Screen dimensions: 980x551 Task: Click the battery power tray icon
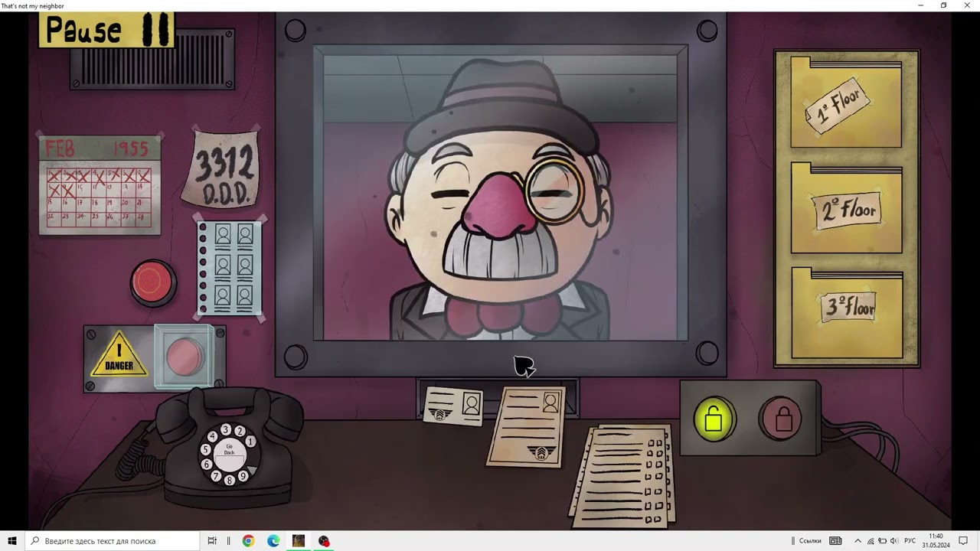coord(882,541)
